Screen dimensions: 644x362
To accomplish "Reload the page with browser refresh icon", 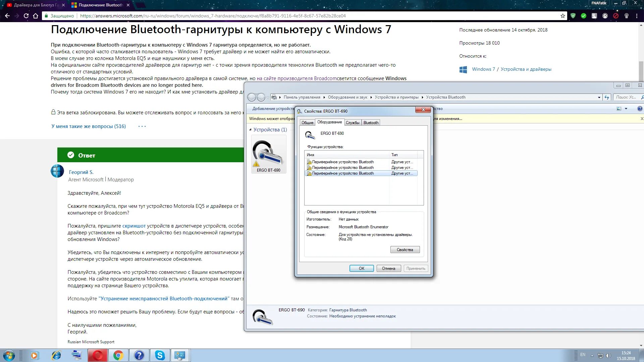I will 26,16.
